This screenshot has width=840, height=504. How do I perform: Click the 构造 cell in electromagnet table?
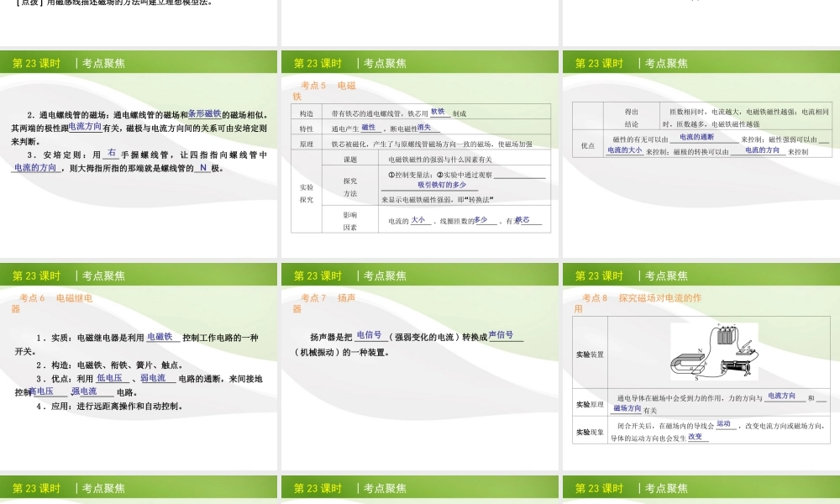click(x=307, y=113)
